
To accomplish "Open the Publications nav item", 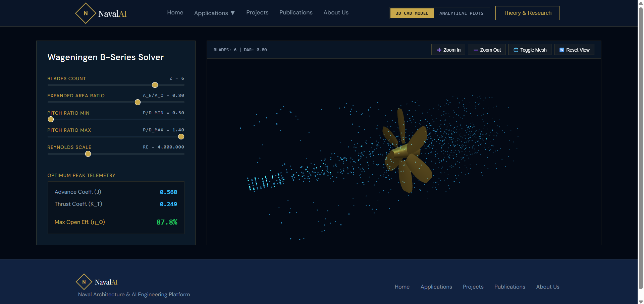I will point(296,12).
